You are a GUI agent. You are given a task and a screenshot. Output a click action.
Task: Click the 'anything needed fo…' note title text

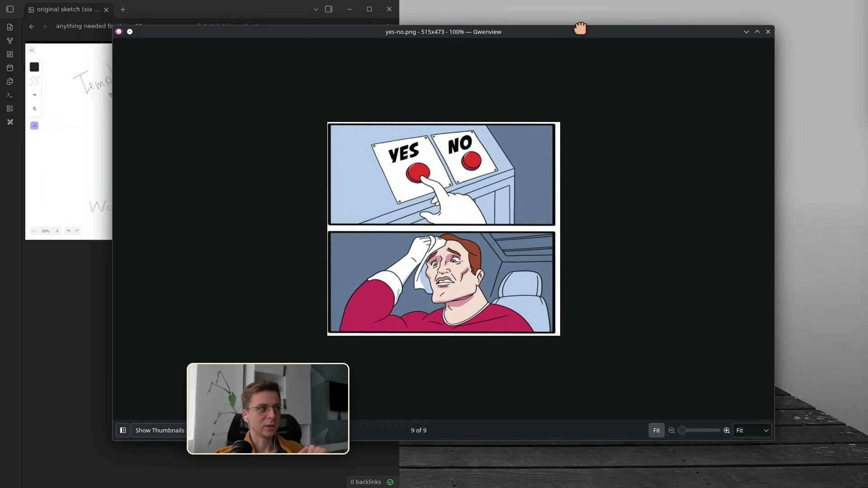click(84, 26)
